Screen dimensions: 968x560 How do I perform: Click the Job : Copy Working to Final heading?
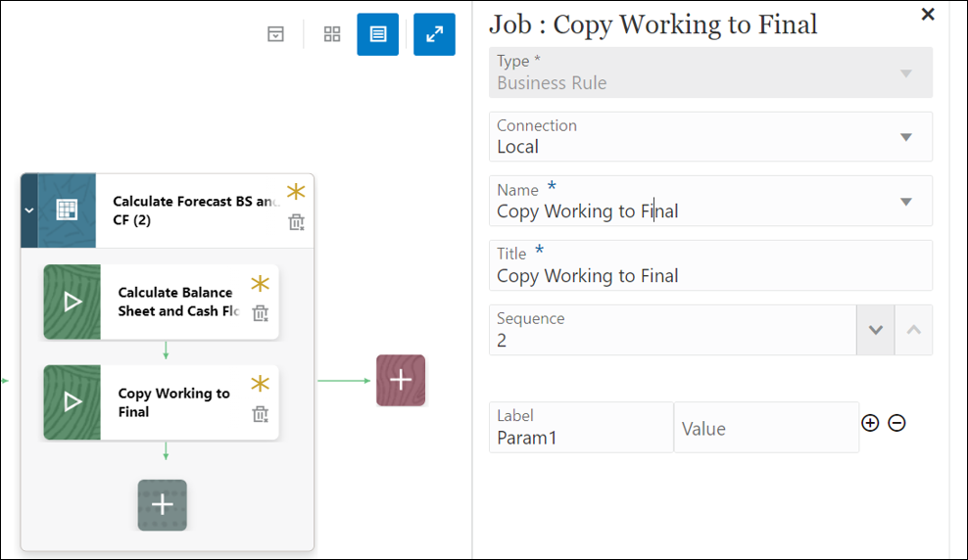coord(653,24)
